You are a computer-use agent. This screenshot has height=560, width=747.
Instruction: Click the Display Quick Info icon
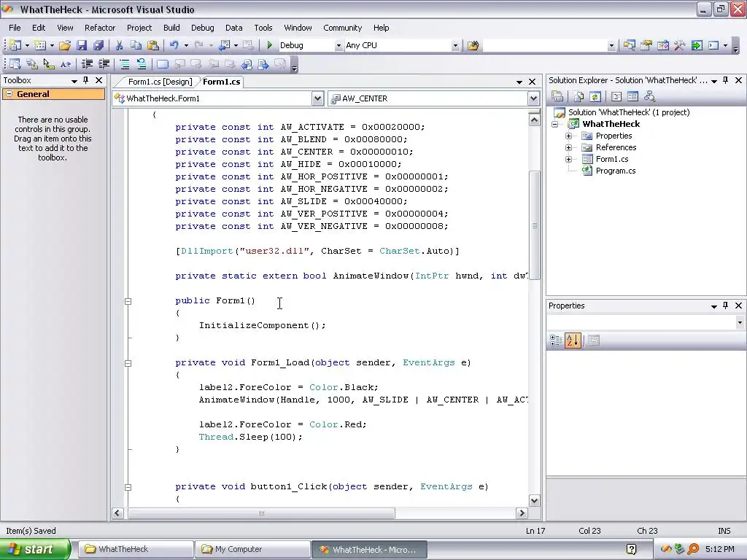pos(49,64)
